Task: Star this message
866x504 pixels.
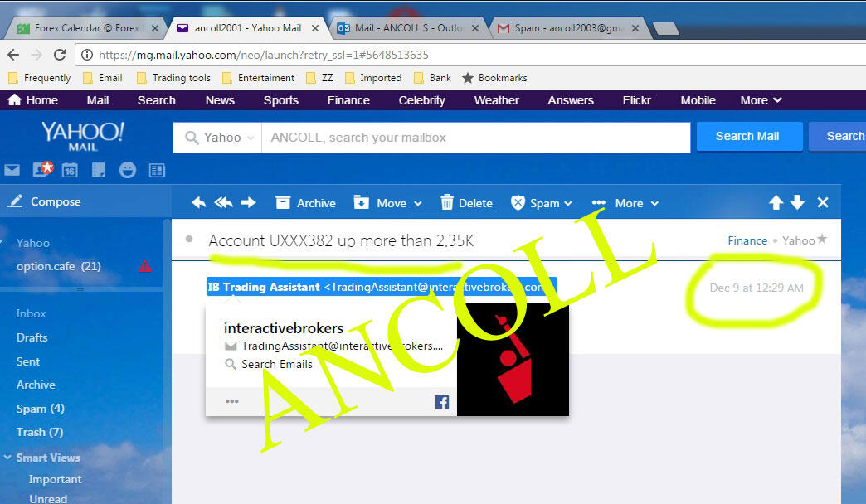Action: coord(822,239)
